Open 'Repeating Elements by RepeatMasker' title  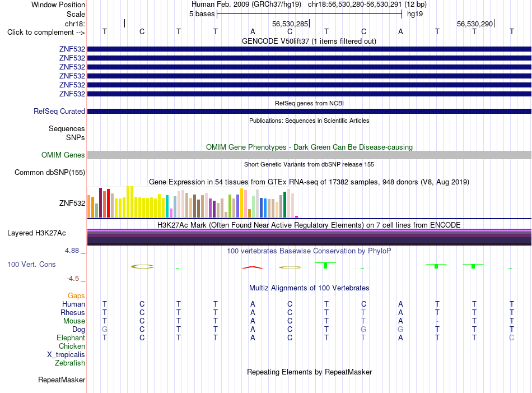click(x=309, y=372)
